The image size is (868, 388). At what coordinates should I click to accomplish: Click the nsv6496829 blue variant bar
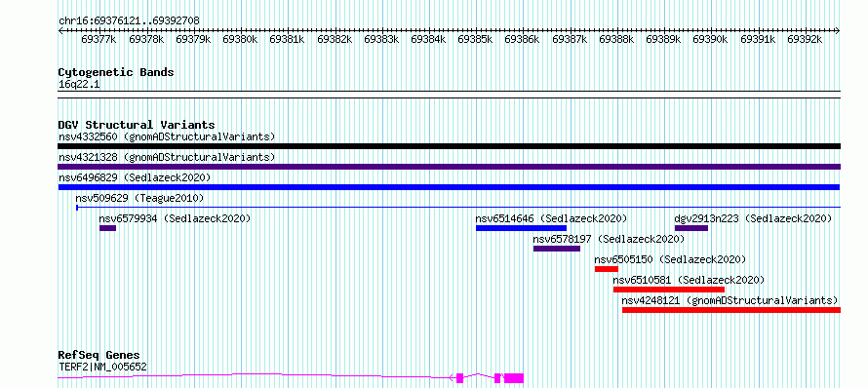pos(449,187)
